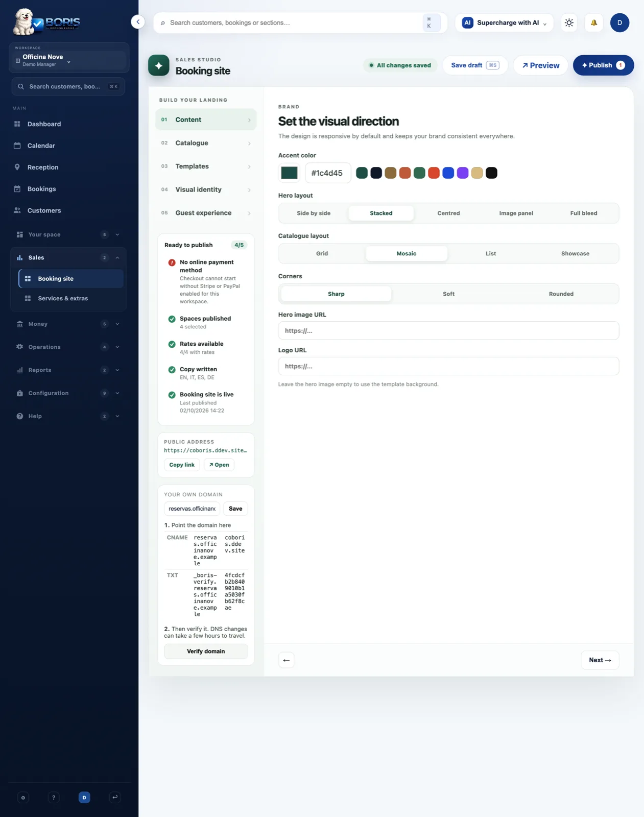This screenshot has height=817, width=644.
Task: Click the Calendar icon in sidebar
Action: pos(17,146)
